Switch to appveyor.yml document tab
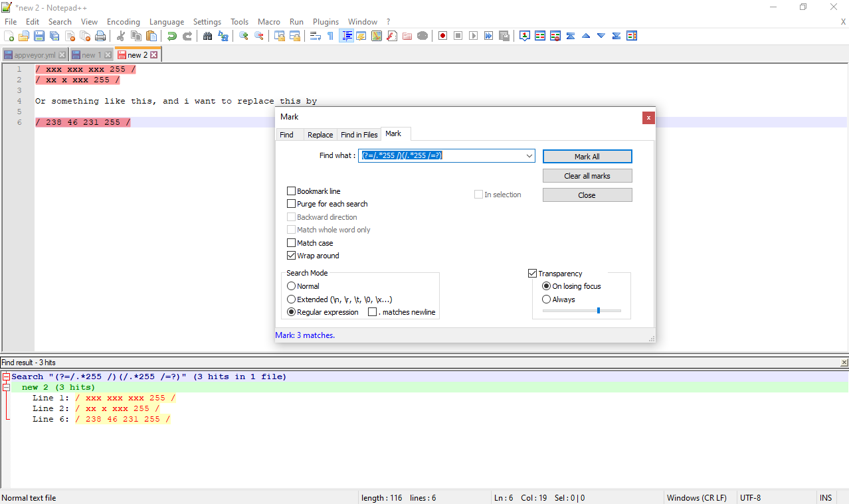Screen dimensions: 849x504 [x=35, y=55]
